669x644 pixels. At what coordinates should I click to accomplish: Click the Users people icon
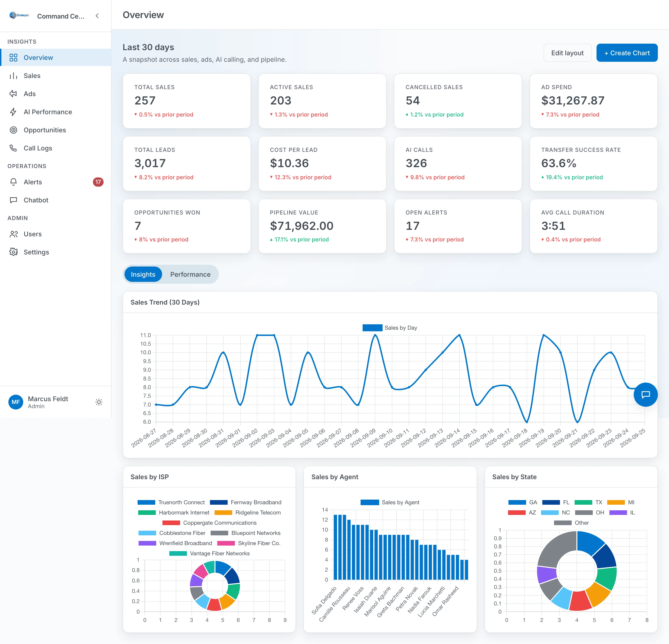[x=13, y=234]
